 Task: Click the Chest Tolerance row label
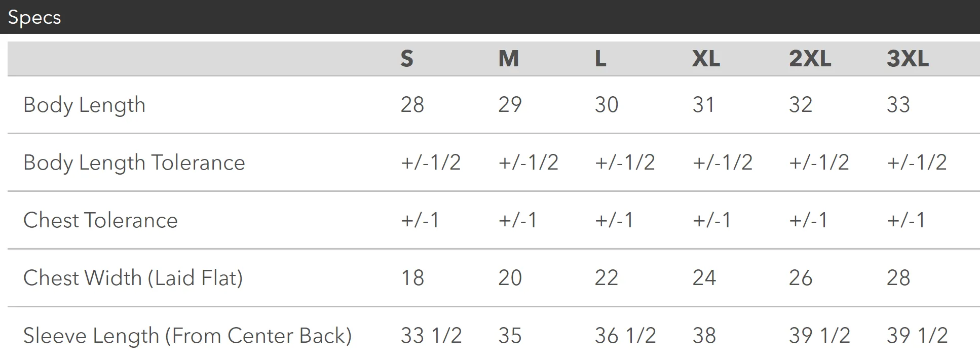100,220
